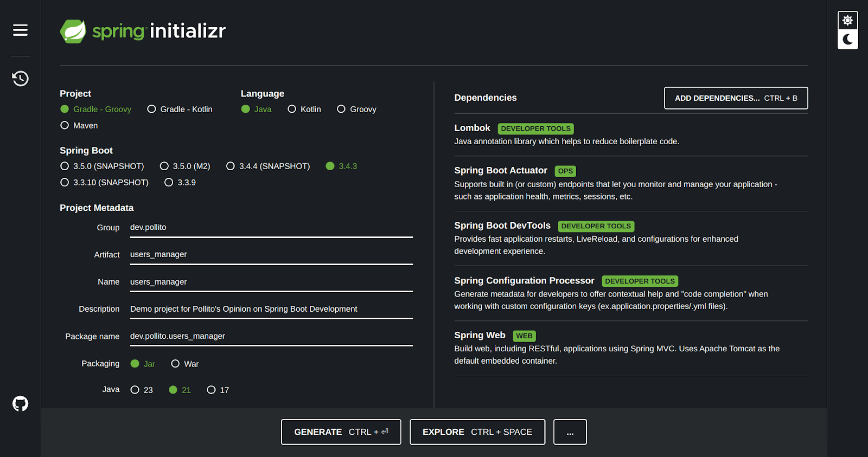Click the Explore button
This screenshot has height=457, width=868.
pos(477,432)
